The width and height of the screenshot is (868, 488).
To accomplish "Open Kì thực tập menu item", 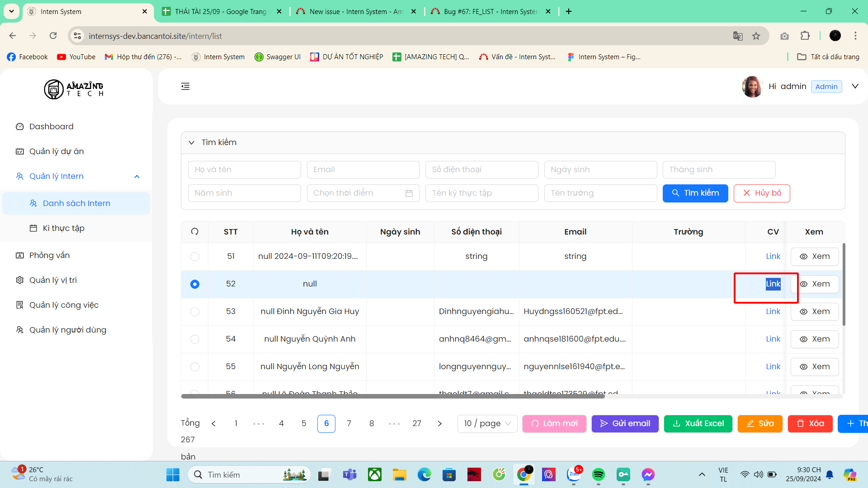I will 64,228.
